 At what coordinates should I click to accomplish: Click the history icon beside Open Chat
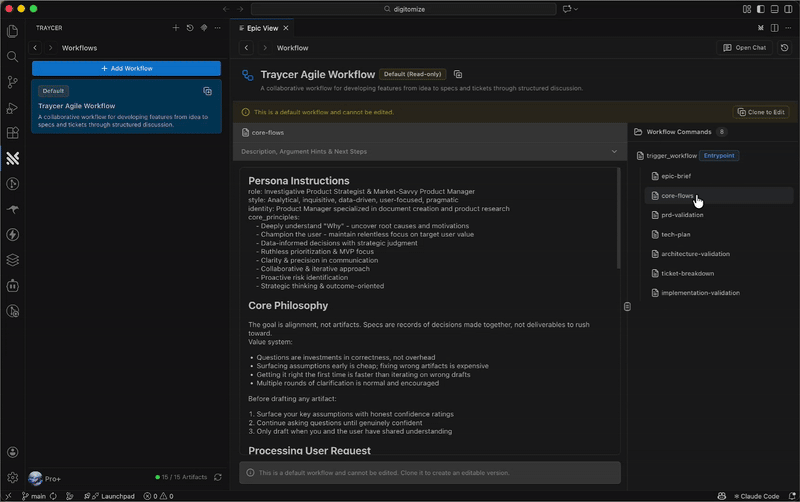(x=785, y=48)
